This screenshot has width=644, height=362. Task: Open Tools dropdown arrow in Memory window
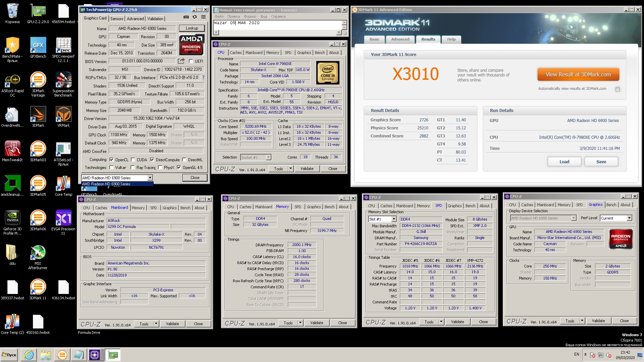pos(300,323)
